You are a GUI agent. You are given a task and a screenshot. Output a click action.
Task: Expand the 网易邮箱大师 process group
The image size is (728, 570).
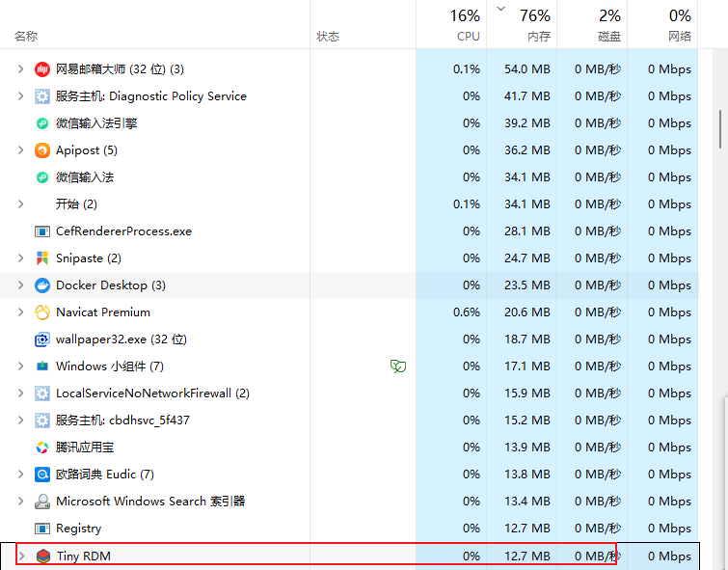20,69
